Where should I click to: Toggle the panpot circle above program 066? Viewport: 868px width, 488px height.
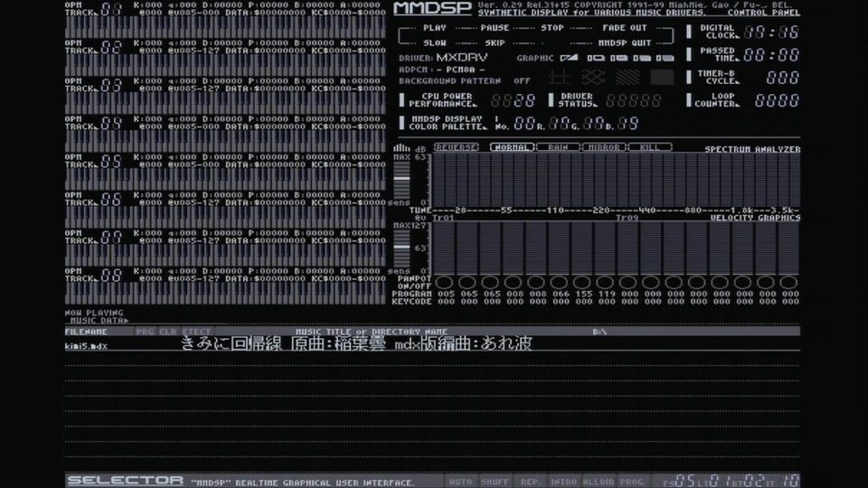(559, 283)
